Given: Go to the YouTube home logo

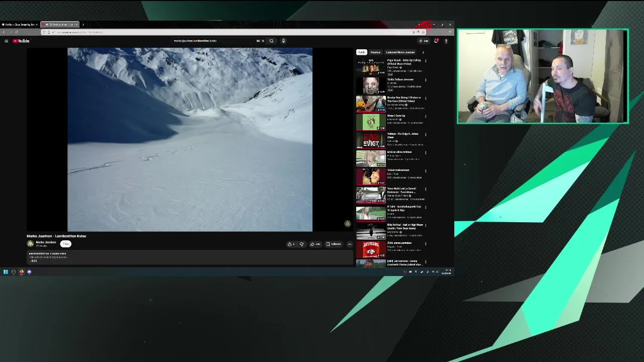Looking at the screenshot, I should (x=21, y=41).
